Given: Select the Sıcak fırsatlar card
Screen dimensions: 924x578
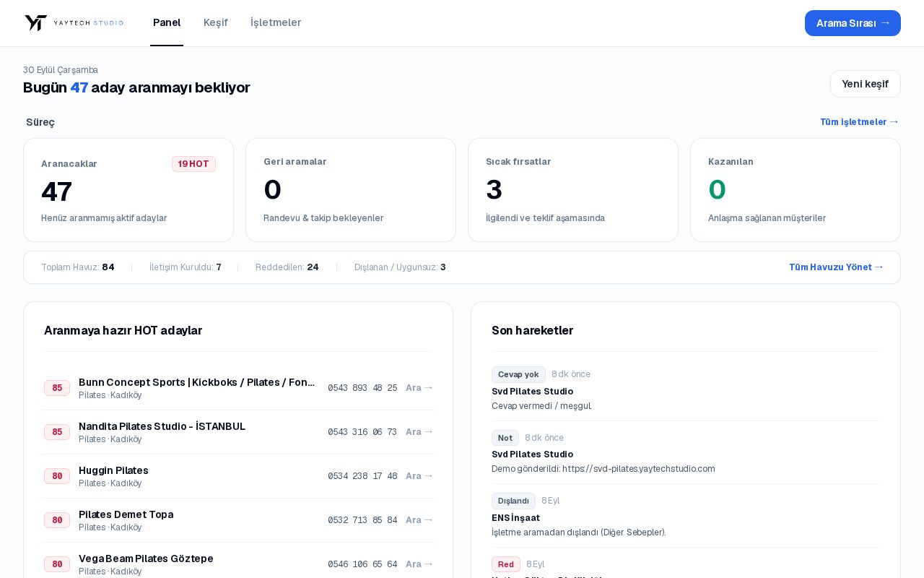Looking at the screenshot, I should point(573,190).
